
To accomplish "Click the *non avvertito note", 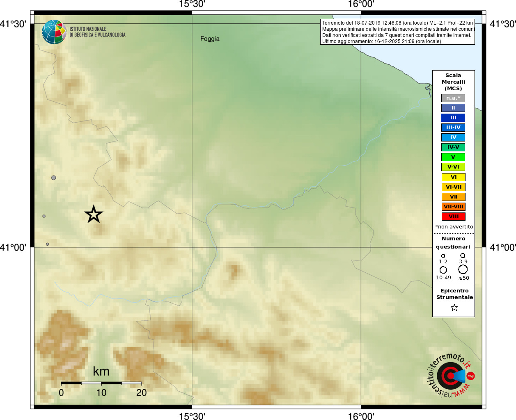I will tap(454, 227).
